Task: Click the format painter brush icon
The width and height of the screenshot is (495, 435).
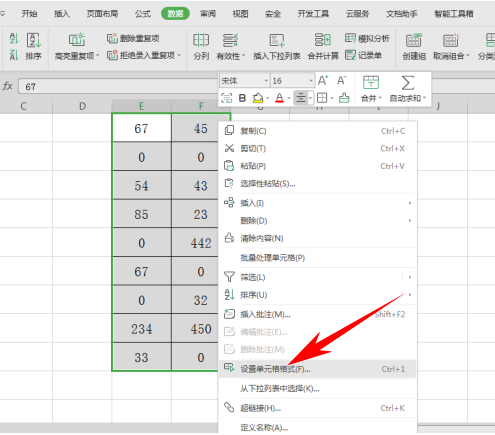Action: pos(344,98)
